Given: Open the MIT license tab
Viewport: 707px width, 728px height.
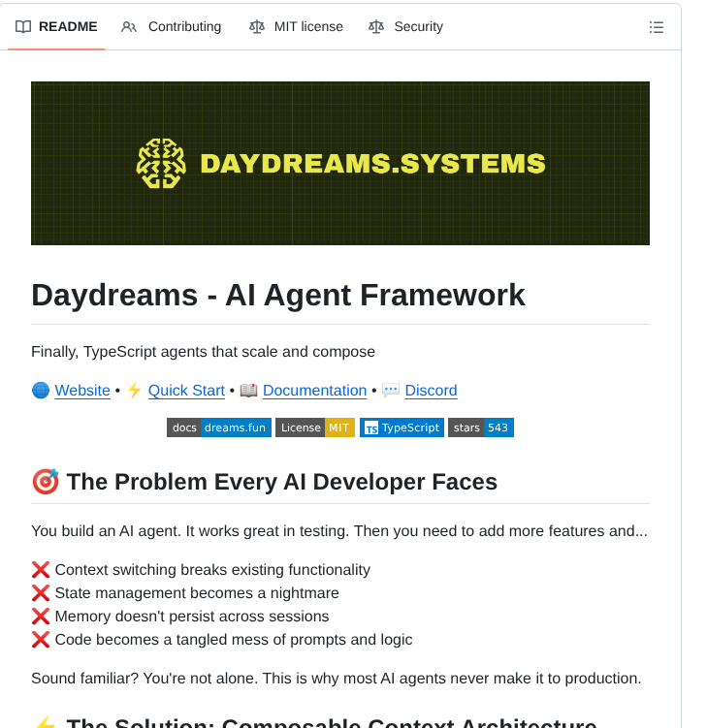Looking at the screenshot, I should click(x=296, y=27).
